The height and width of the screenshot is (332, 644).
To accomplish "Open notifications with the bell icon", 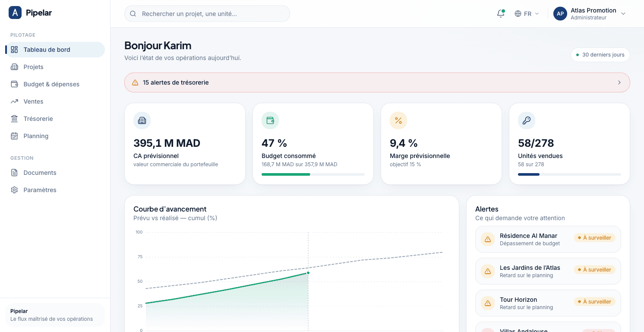I will coord(501,14).
